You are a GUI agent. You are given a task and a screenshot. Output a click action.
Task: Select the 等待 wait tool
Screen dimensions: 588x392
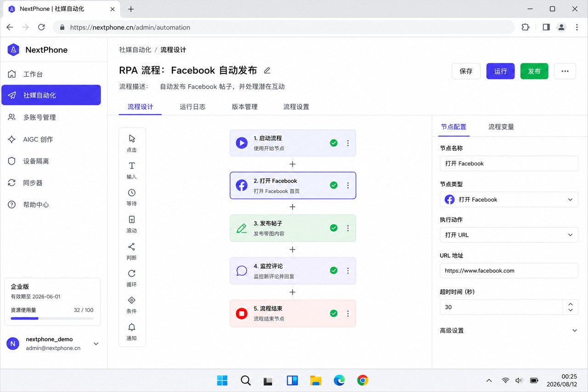coord(132,197)
